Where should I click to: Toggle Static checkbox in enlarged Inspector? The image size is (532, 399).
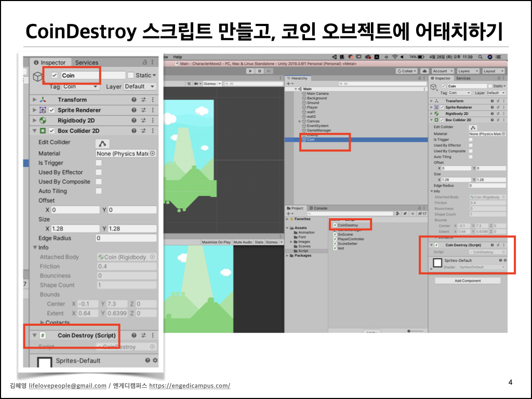click(x=130, y=75)
